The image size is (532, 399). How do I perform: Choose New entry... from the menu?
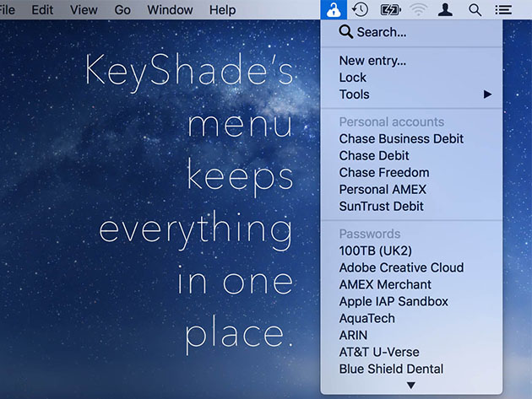[x=411, y=61]
